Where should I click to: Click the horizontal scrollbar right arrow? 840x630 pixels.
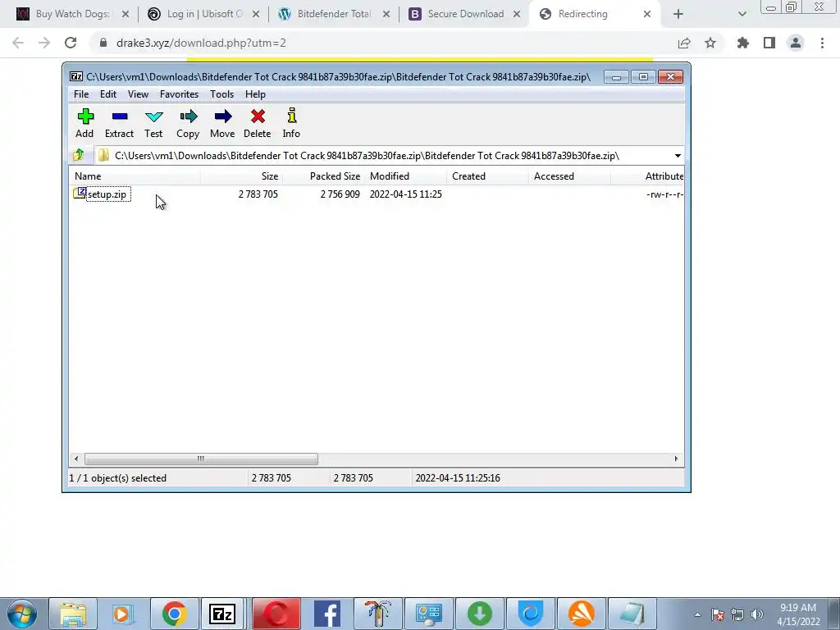pos(676,459)
